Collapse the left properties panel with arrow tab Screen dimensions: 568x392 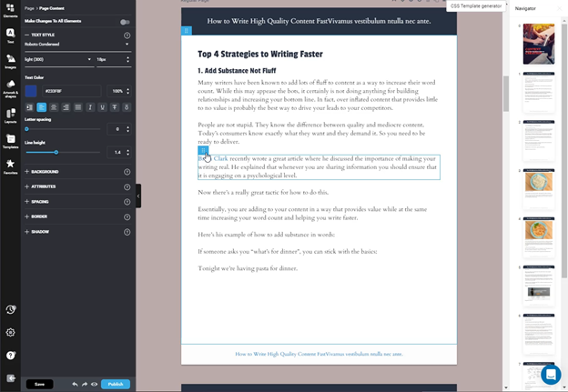(138, 196)
